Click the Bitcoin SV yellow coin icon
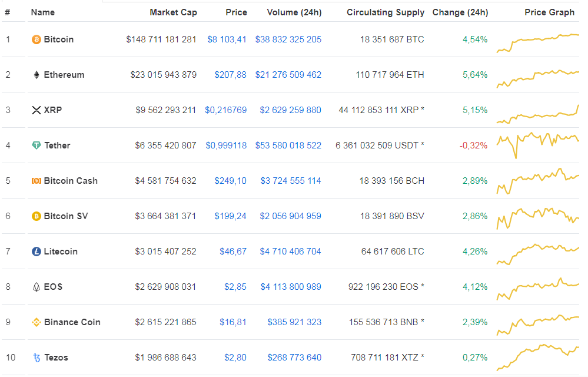Screen dimensions: 588x377 pos(36,216)
